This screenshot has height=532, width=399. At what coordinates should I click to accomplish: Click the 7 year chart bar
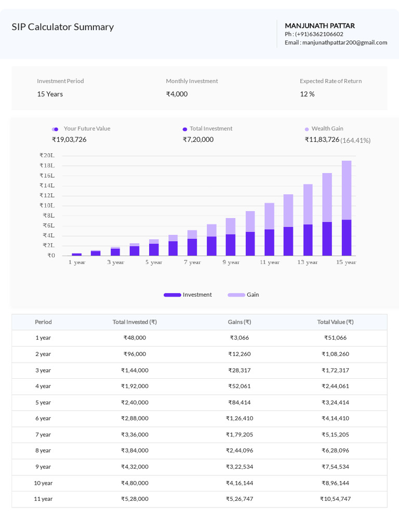[192, 243]
